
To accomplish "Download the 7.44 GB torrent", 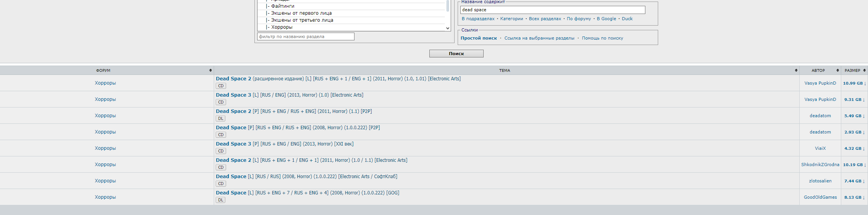I will (x=854, y=181).
